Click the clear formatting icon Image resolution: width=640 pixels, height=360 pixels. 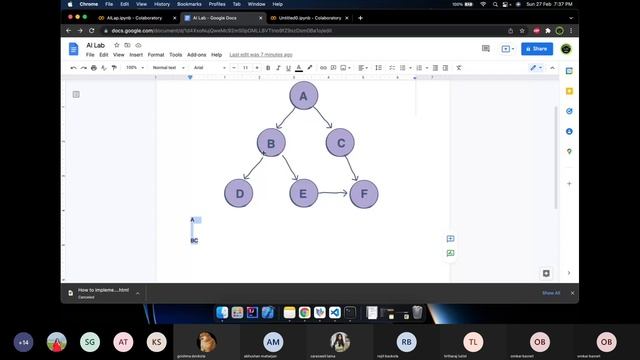tap(459, 68)
